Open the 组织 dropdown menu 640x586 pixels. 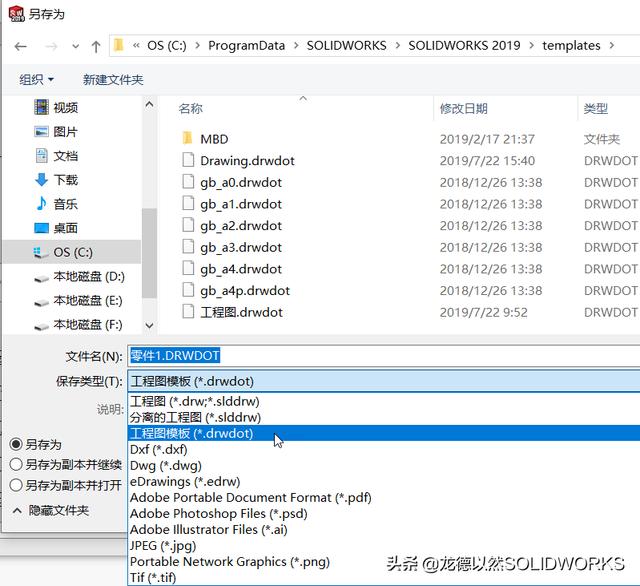[36, 79]
